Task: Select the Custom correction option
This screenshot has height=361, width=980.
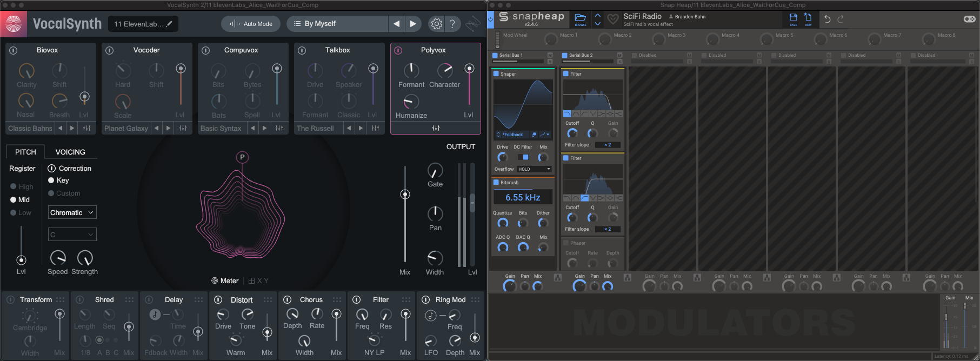Action: point(64,193)
